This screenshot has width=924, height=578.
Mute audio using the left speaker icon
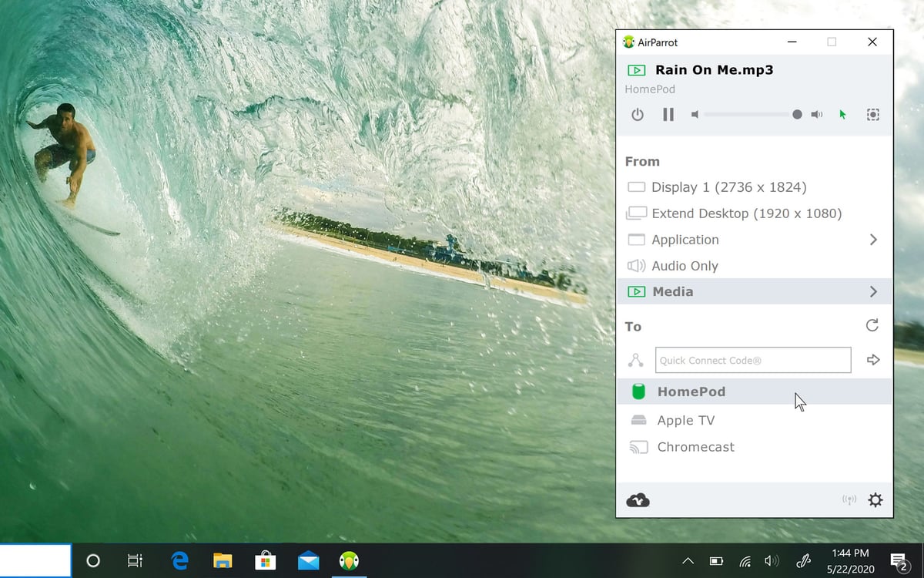click(x=695, y=115)
